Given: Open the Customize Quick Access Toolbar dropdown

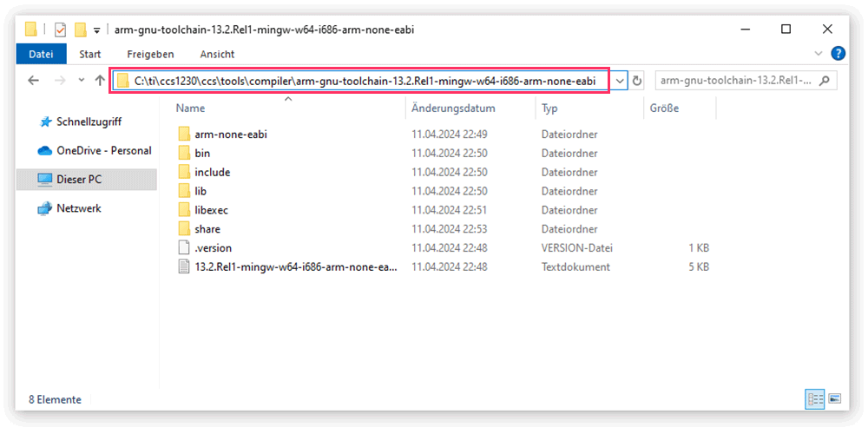Looking at the screenshot, I should click(97, 30).
